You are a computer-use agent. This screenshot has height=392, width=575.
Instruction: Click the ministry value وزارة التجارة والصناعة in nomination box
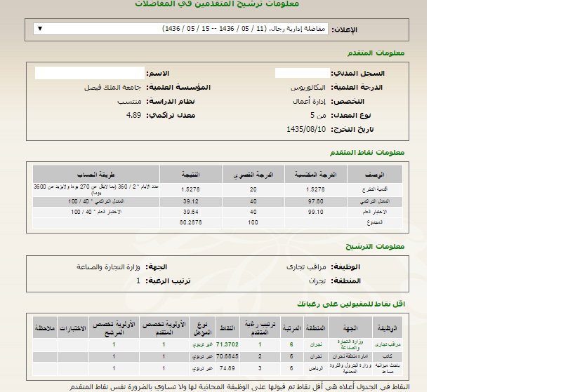pyautogui.click(x=108, y=267)
